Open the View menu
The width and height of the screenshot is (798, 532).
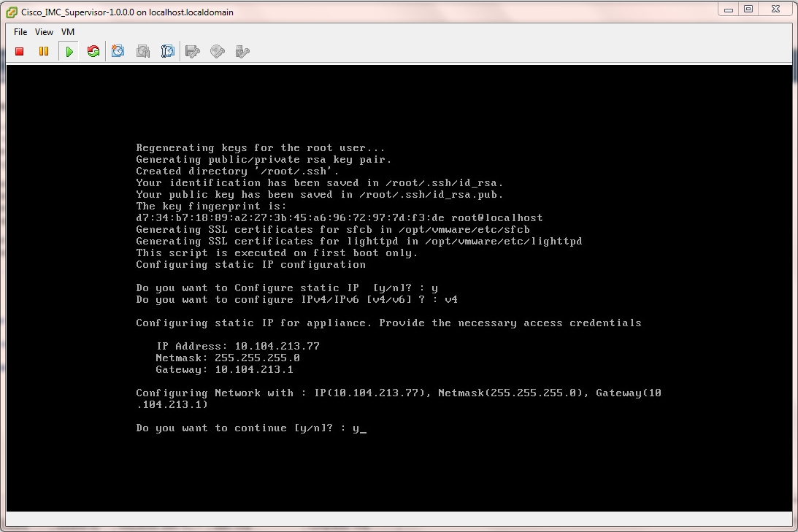tap(44, 32)
